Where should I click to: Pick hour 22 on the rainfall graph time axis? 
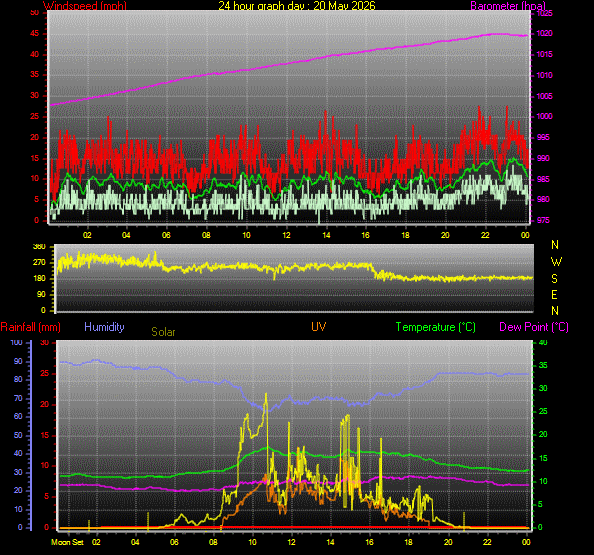(487, 542)
